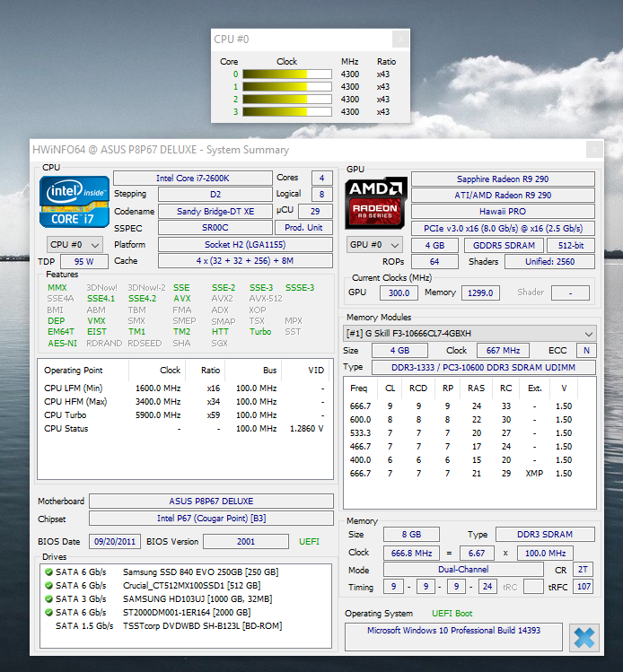Viewport: 623px width, 672px height.
Task: Click the Stepping D2 field
Action: (215, 195)
